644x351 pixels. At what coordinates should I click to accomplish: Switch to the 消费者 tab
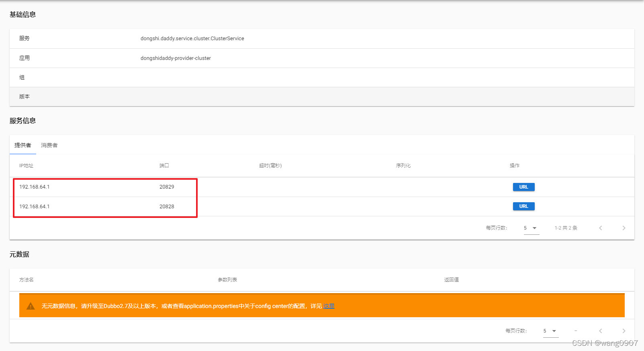click(49, 145)
